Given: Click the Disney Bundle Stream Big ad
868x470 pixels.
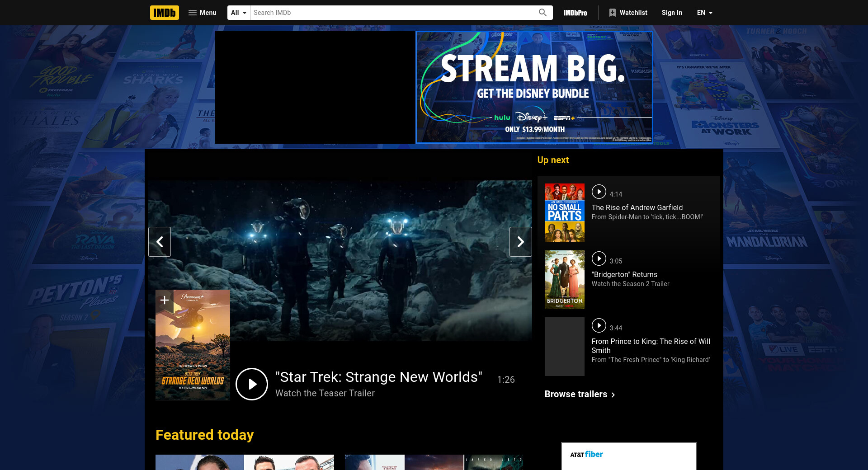Looking at the screenshot, I should coord(534,87).
